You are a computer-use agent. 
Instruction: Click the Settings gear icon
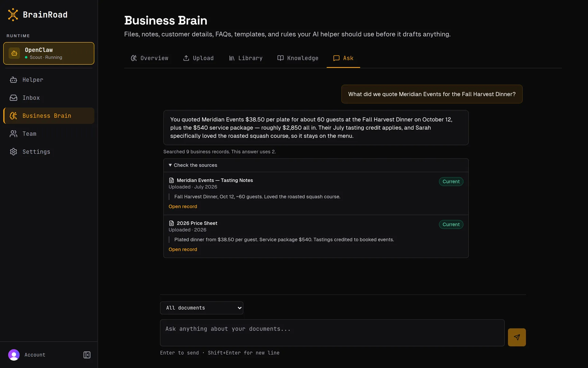13,152
